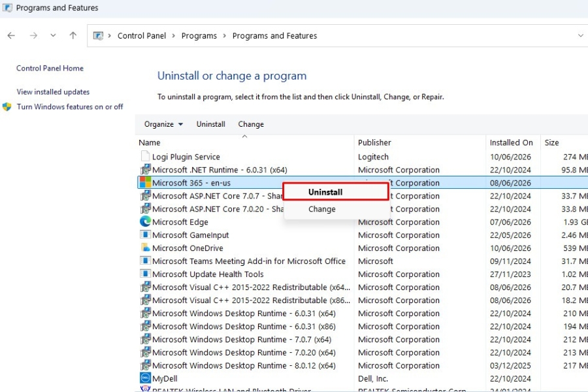Expand the chevron after Control Panel breadcrumb
This screenshot has width=588, height=392.
coord(174,36)
